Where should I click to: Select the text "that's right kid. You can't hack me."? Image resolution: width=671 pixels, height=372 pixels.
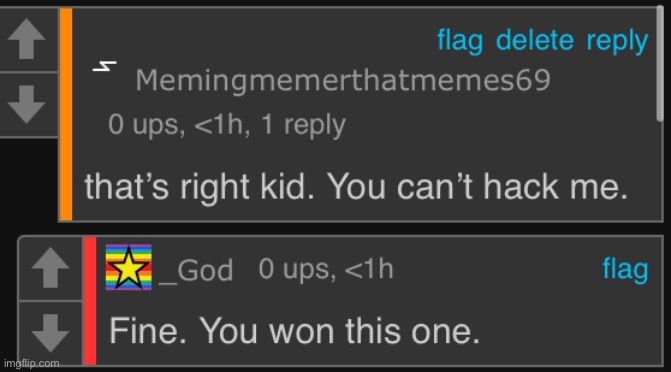point(356,187)
